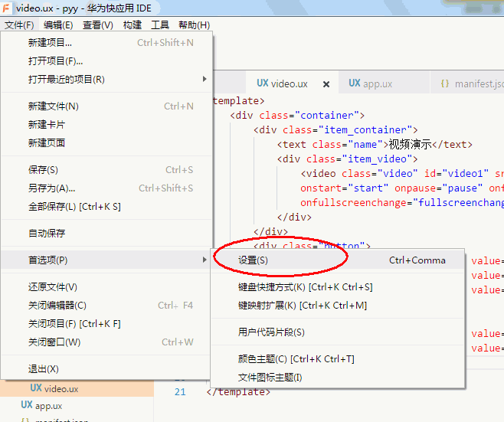The image size is (504, 422).
Task: Click line number 21 in editor gutter
Action: [x=180, y=392]
